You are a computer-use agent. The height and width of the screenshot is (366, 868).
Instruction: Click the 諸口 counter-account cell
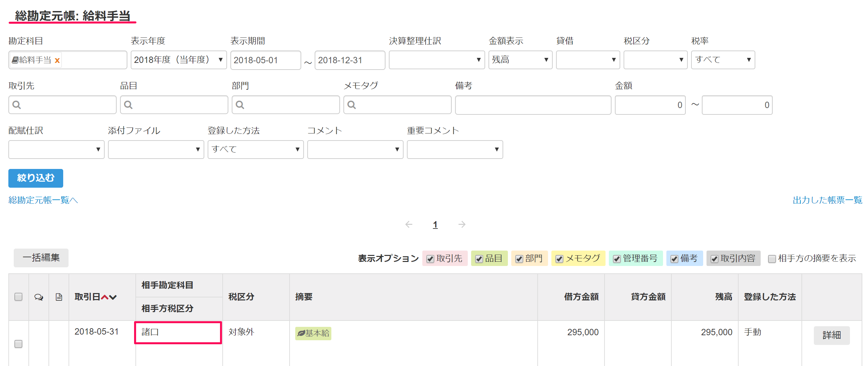[x=178, y=333]
